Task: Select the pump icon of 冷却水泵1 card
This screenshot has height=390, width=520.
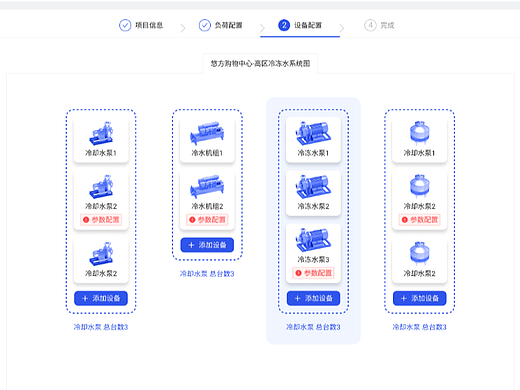Action: pyautogui.click(x=101, y=134)
